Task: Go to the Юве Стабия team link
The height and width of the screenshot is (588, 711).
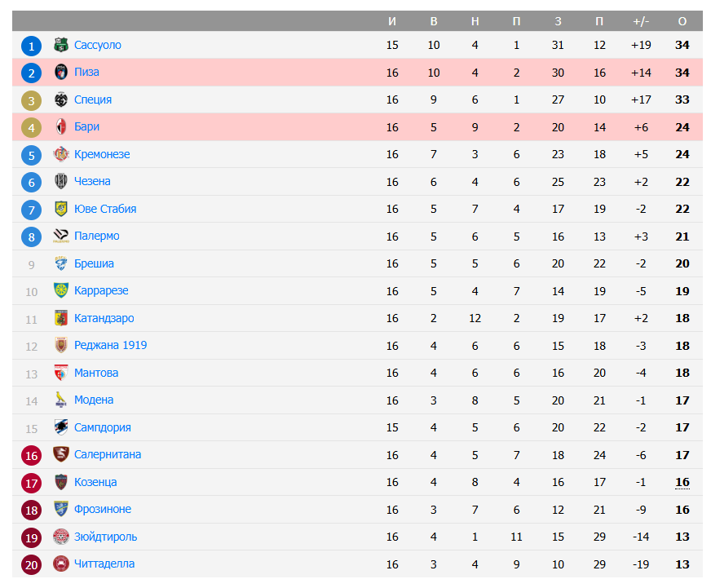Action: (105, 209)
